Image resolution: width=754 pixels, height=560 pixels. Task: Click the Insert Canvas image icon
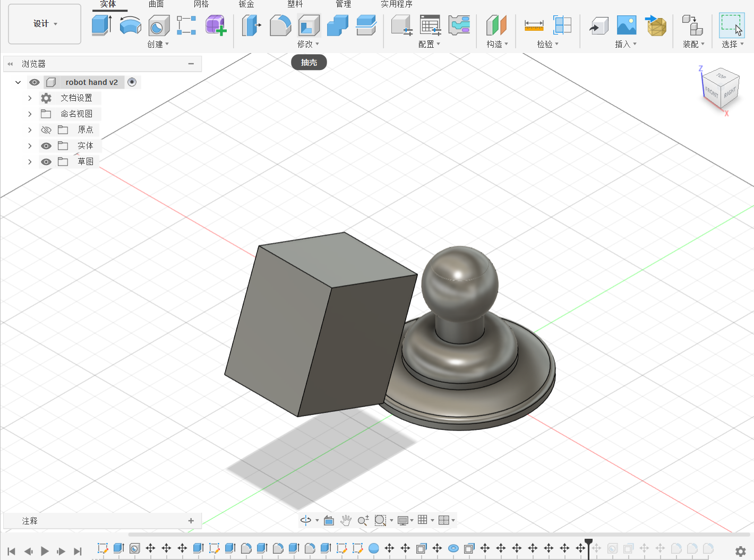pyautogui.click(x=627, y=25)
